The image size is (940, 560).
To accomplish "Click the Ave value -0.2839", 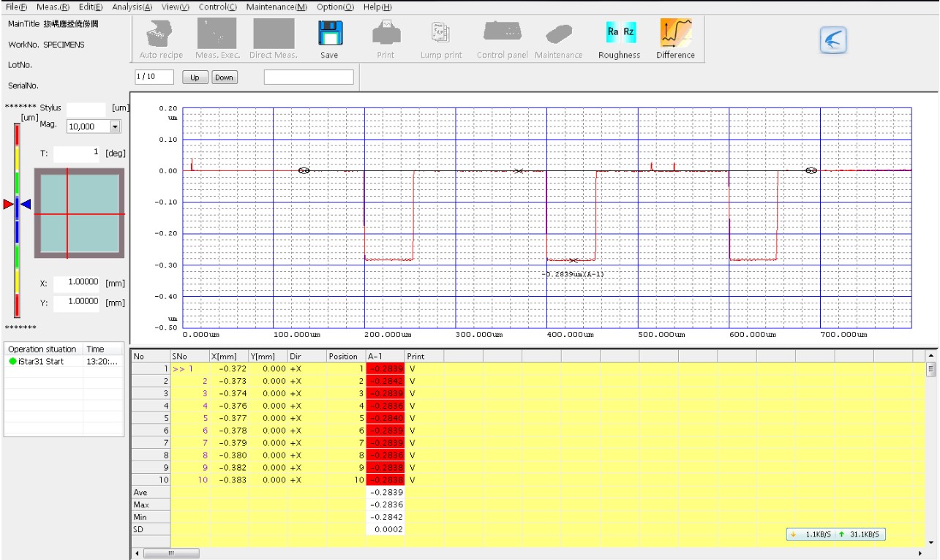I will (x=386, y=492).
